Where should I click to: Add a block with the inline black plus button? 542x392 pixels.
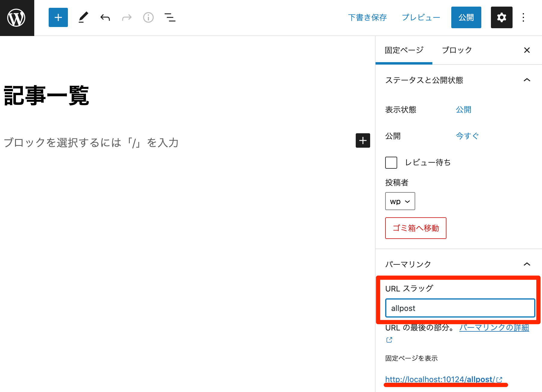tap(363, 140)
